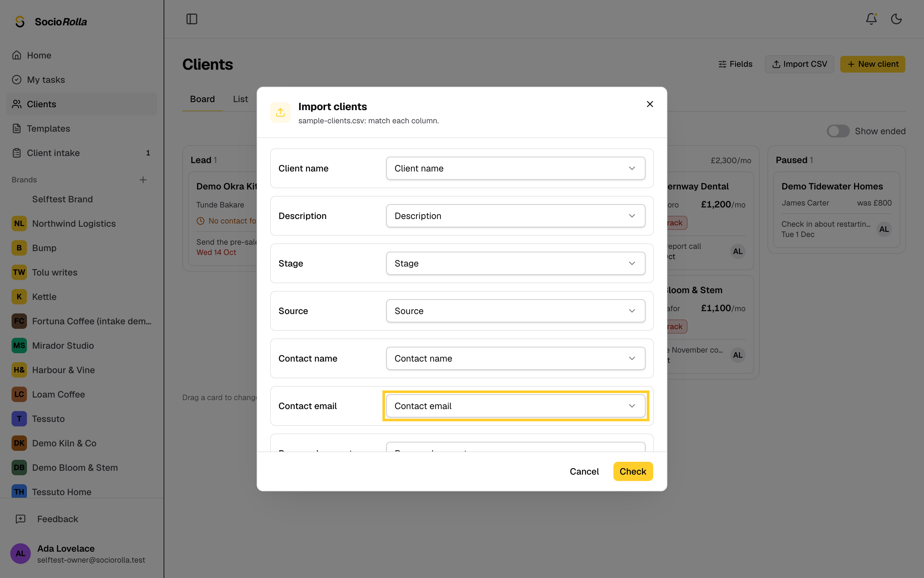Click the upload icon in dialog header

point(280,112)
